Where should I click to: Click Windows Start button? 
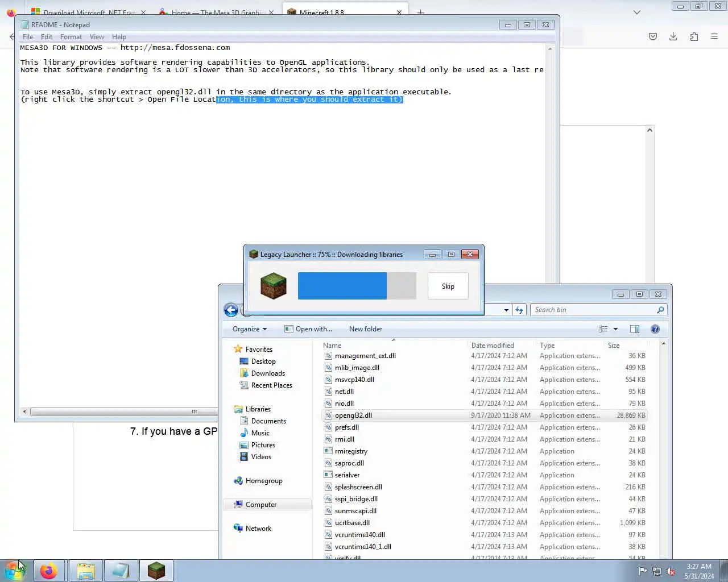point(15,571)
